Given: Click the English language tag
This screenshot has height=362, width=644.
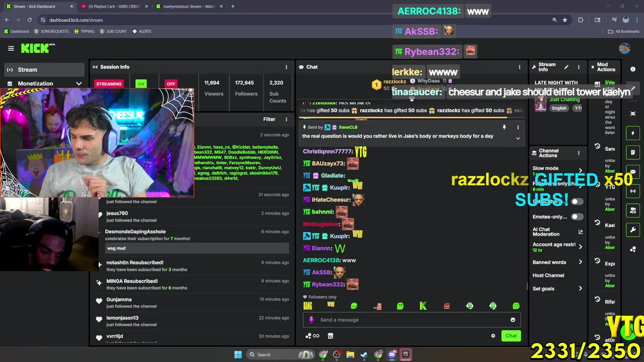Looking at the screenshot, I should coord(559,108).
